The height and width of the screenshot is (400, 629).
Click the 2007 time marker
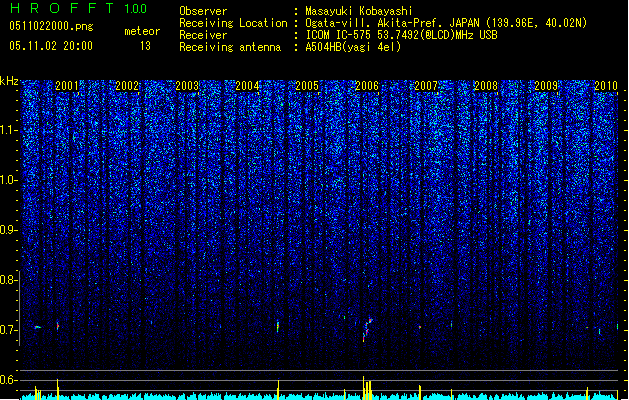pyautogui.click(x=426, y=85)
